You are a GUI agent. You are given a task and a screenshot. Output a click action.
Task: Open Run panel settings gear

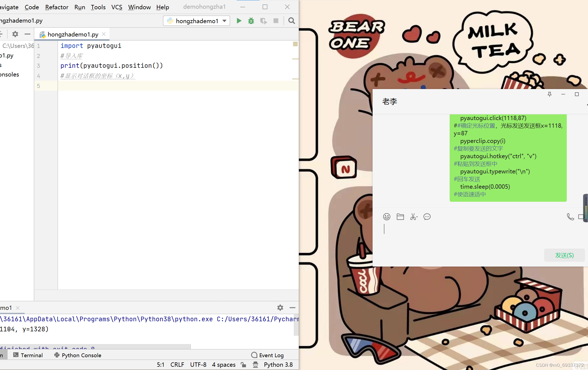point(280,307)
